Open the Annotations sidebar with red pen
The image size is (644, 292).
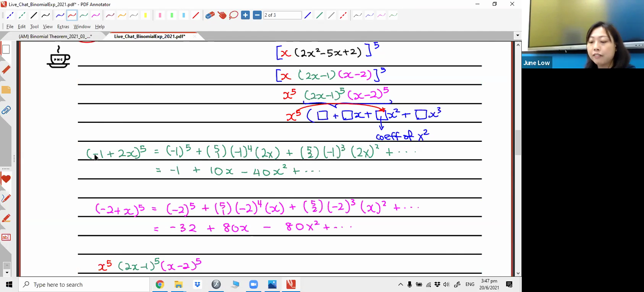(6, 70)
